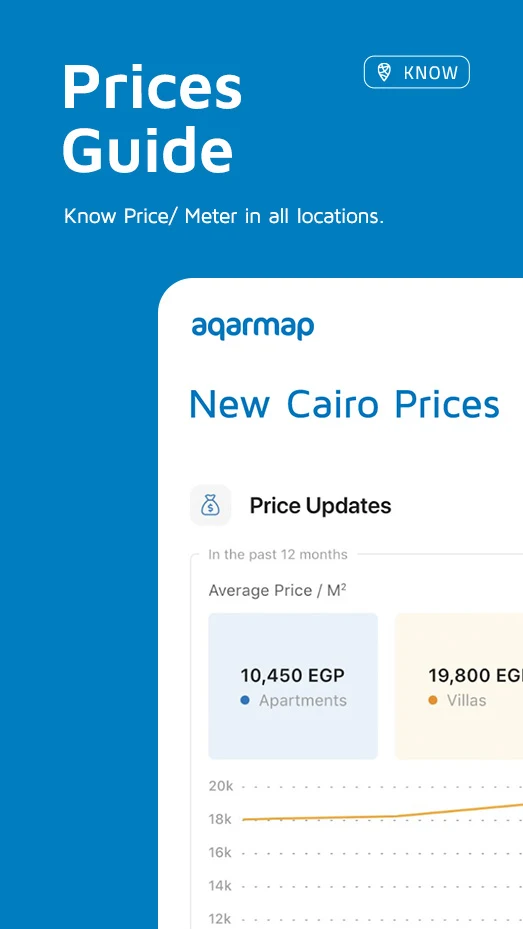Click the 'In the past 12 months' label

pos(278,555)
